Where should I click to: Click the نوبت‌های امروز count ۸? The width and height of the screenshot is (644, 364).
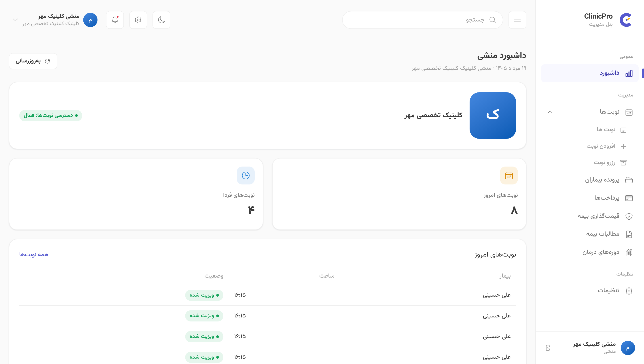click(x=514, y=210)
